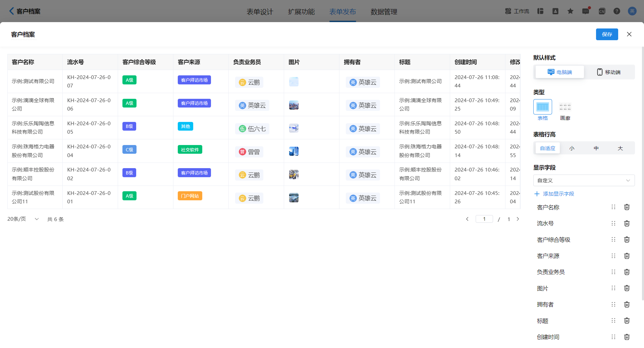This screenshot has height=348, width=644.
Task: Open the favorites star icon
Action: click(570, 11)
